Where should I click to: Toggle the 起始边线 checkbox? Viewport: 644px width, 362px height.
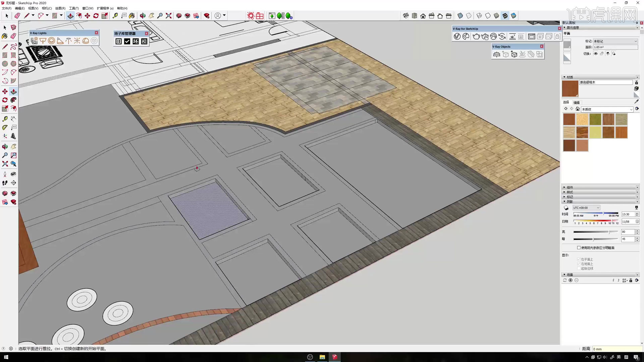pyautogui.click(x=579, y=268)
